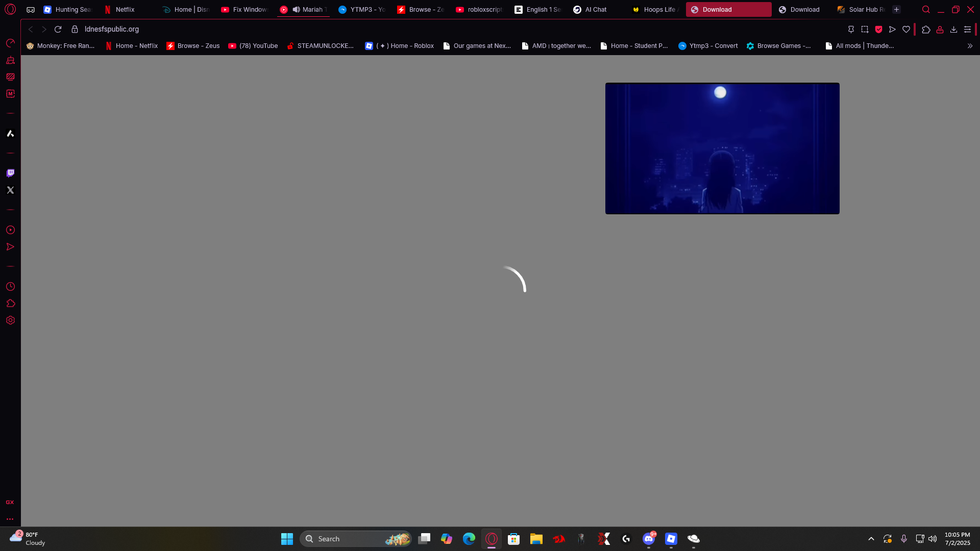Open GX Control speedometer in sidebar
The height and width of the screenshot is (551, 980).
coord(10,43)
